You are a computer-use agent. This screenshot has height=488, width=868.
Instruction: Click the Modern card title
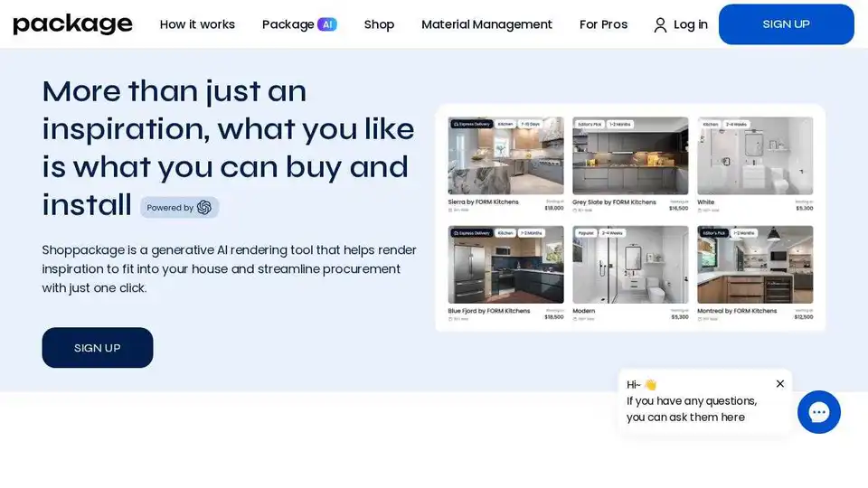[583, 311]
